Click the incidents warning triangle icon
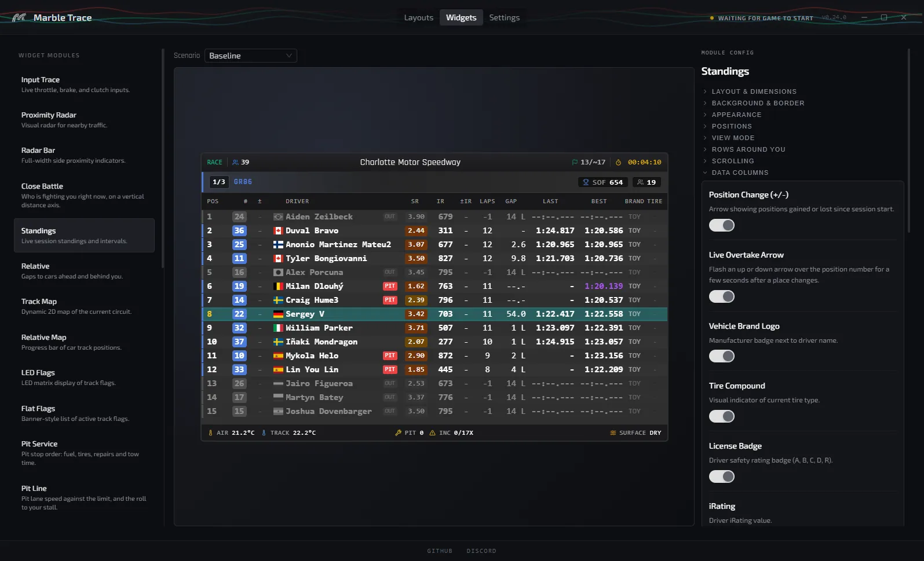 pyautogui.click(x=432, y=432)
